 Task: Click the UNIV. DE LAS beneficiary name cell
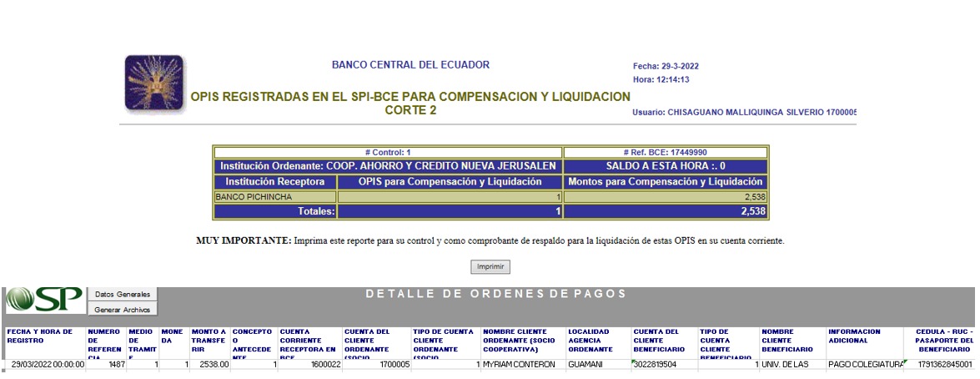pos(791,365)
